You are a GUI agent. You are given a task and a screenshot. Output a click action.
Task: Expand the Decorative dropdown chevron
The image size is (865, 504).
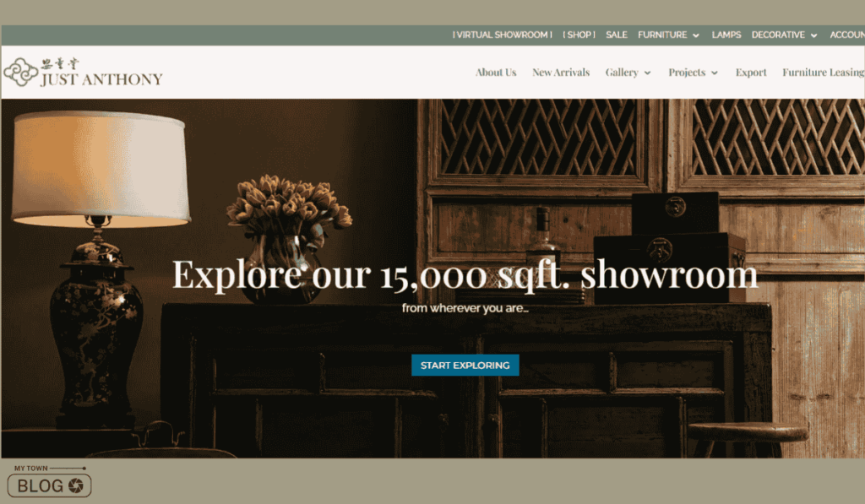tap(813, 35)
